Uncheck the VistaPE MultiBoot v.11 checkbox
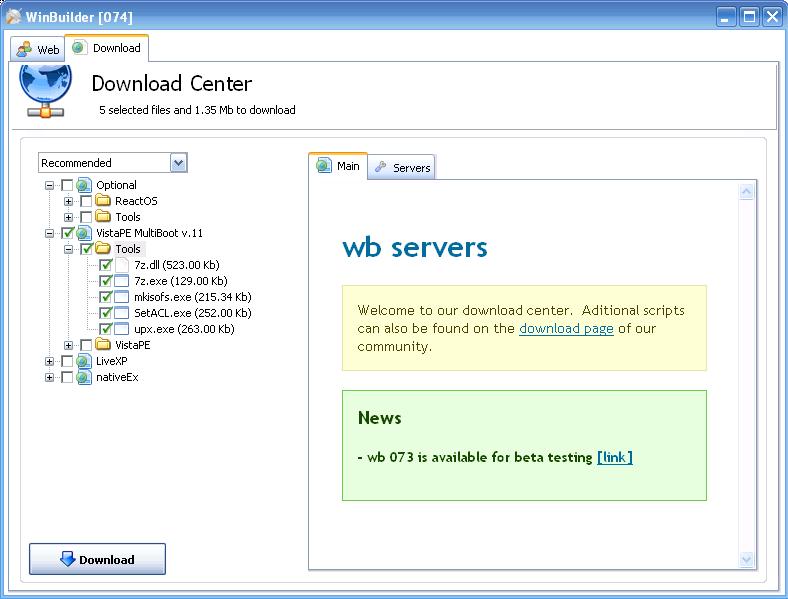788x599 pixels. pyautogui.click(x=67, y=233)
